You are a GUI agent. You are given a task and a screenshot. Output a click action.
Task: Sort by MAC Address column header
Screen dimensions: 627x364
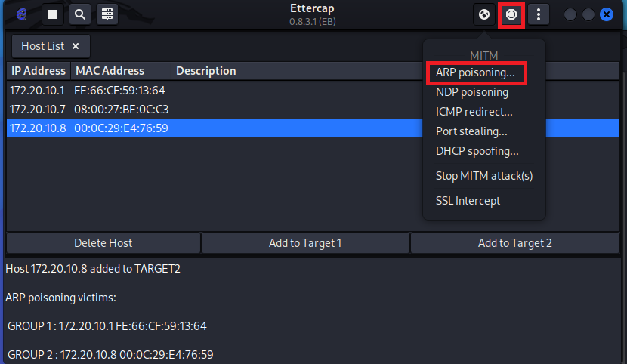point(109,71)
